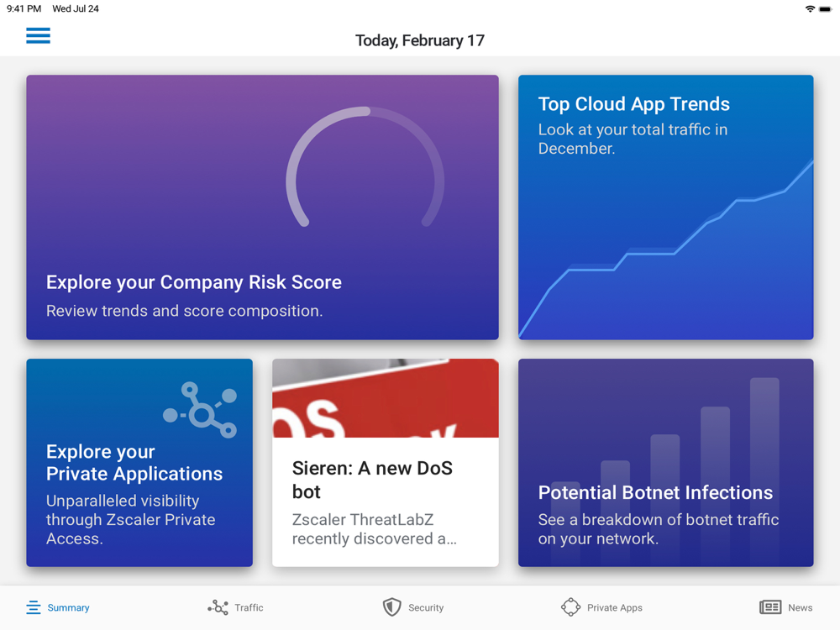Open Explore your Company Risk Score card
840x630 pixels.
click(x=262, y=207)
